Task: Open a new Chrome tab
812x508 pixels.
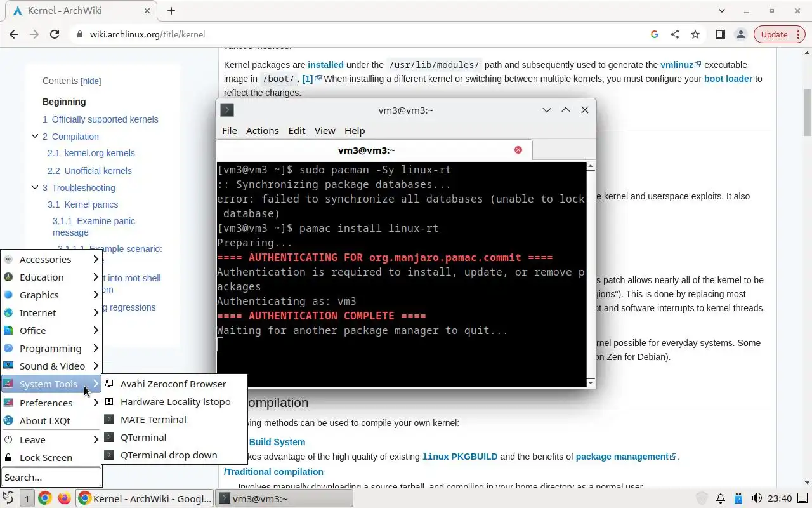Action: pos(171,11)
